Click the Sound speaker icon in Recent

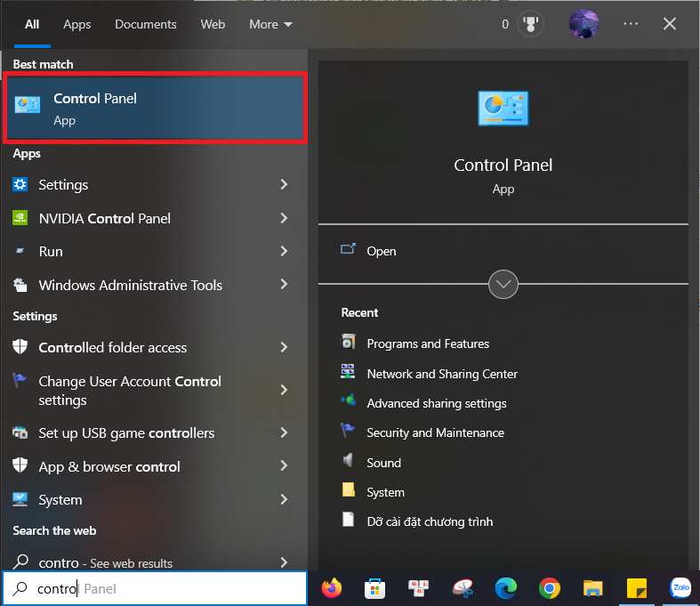pos(348,460)
